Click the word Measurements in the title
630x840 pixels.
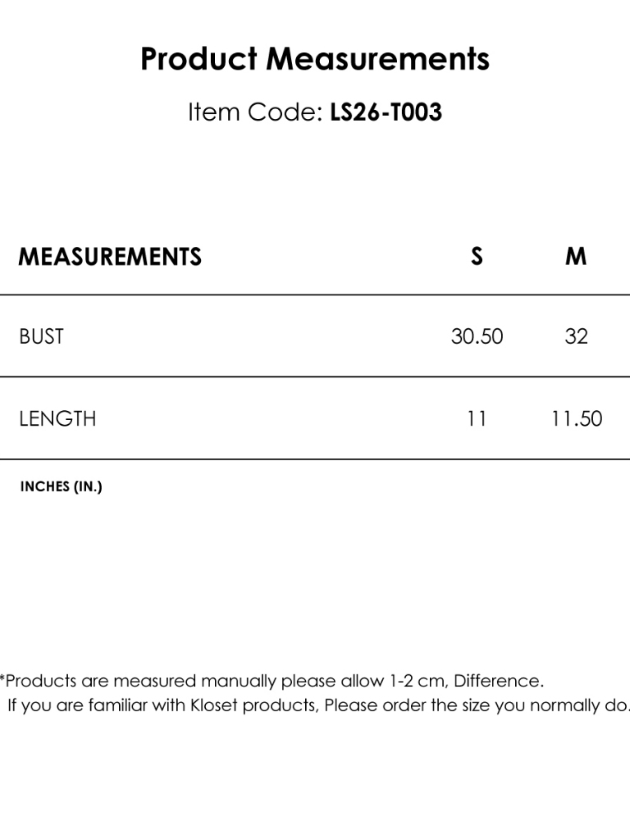[377, 58]
